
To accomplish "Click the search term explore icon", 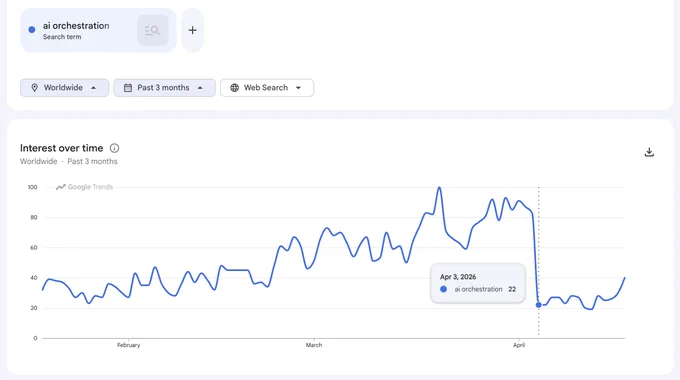I will (153, 30).
